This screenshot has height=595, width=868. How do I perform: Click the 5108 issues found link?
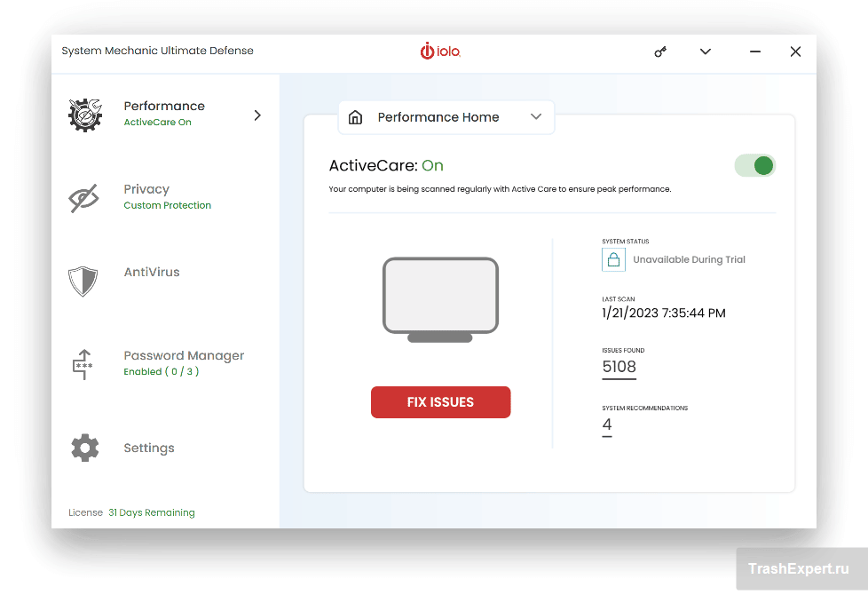619,367
